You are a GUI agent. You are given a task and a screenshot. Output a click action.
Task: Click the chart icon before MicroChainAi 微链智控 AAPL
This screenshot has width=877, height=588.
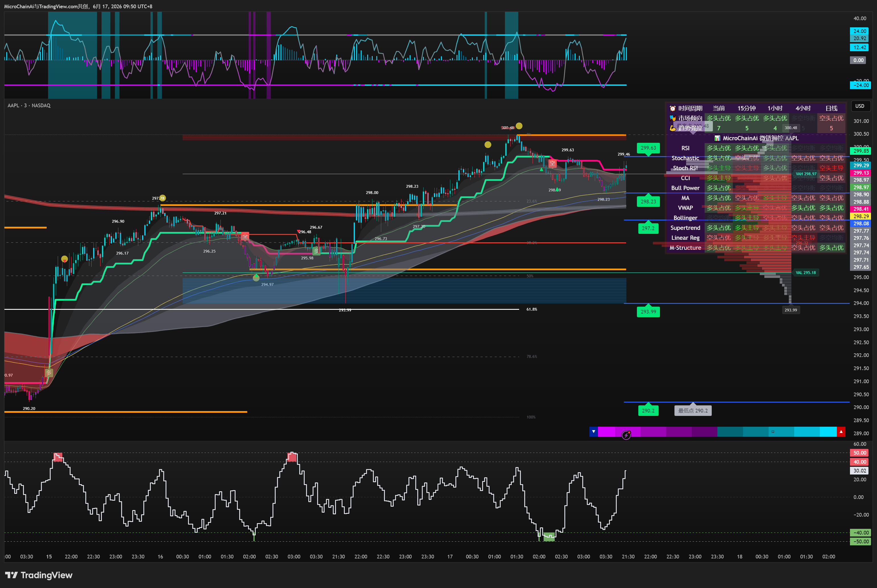pos(717,138)
